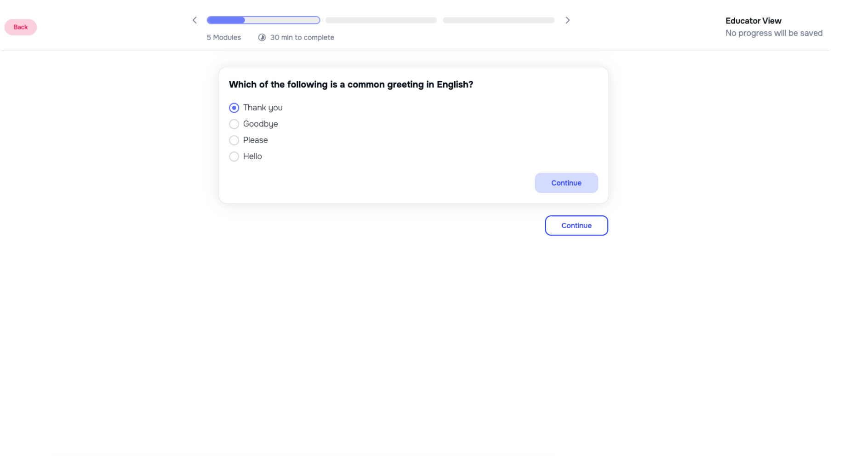Click the 30 min to complete text
Image resolution: width=868 pixels, height=456 pixels.
pos(302,37)
